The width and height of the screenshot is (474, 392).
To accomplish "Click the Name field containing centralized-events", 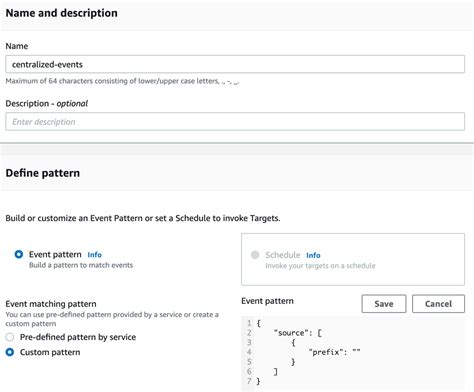I will 235,64.
